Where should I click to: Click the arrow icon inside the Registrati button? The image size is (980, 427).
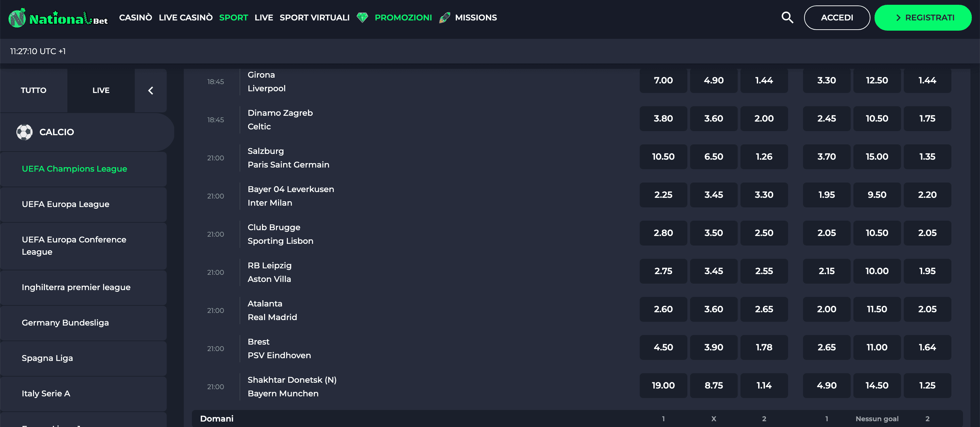898,17
